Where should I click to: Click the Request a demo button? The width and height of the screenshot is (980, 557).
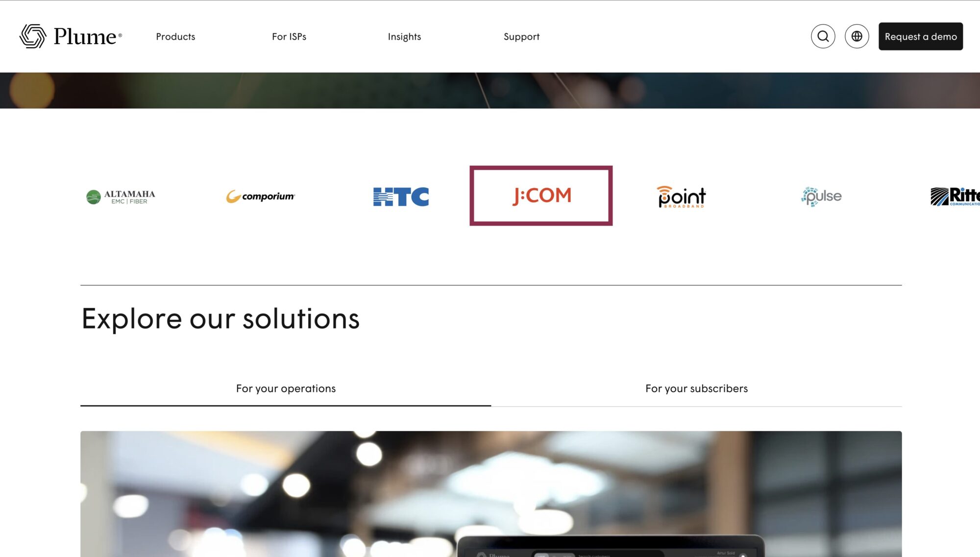920,36
